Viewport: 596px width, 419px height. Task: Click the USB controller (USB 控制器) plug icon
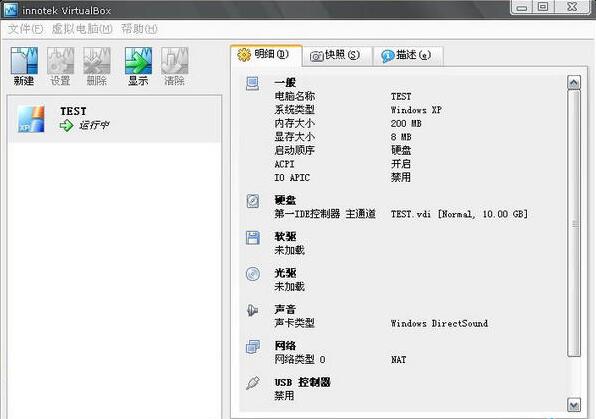pyautogui.click(x=253, y=383)
